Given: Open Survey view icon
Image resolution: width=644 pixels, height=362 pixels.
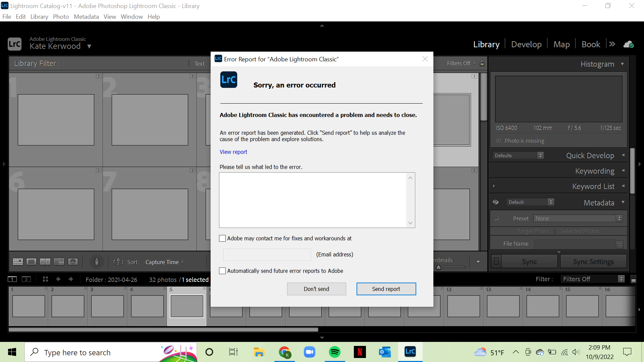Looking at the screenshot, I should [x=59, y=262].
